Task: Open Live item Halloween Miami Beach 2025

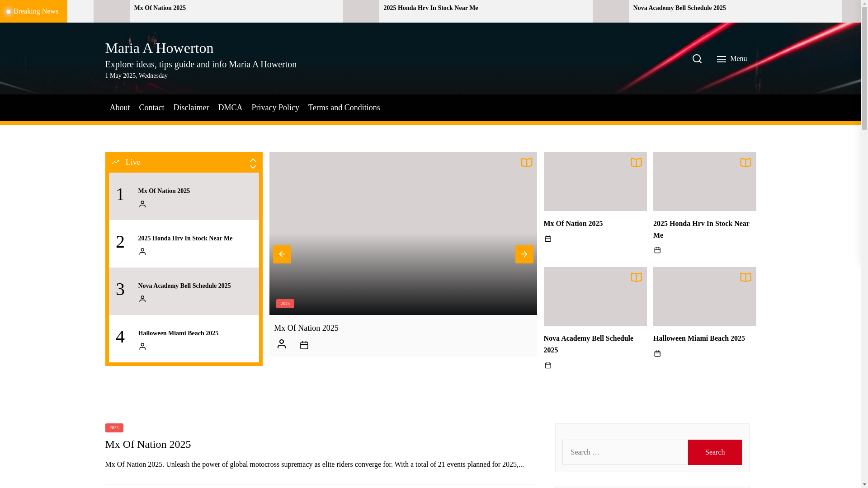Action: pos(178,333)
